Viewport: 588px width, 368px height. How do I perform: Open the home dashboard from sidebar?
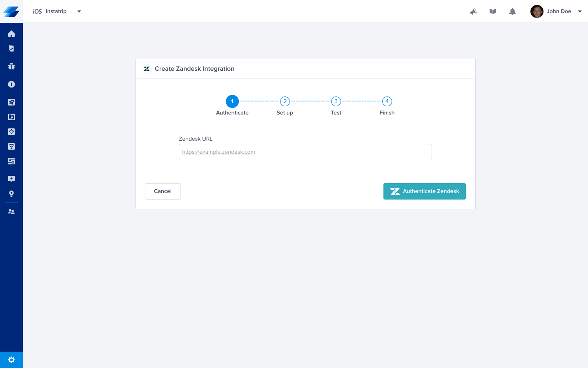pyautogui.click(x=11, y=34)
